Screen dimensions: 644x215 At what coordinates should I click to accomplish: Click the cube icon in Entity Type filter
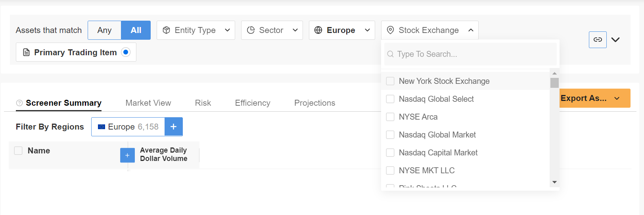coord(167,30)
